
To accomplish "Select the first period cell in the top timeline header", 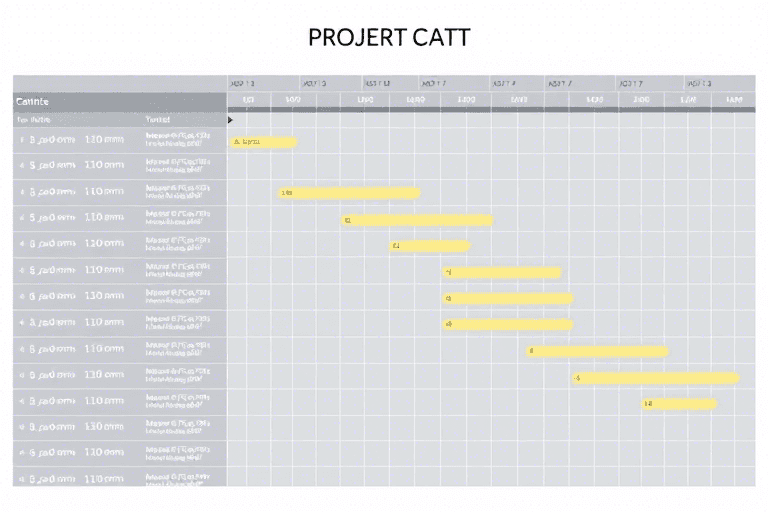I will click(x=264, y=84).
